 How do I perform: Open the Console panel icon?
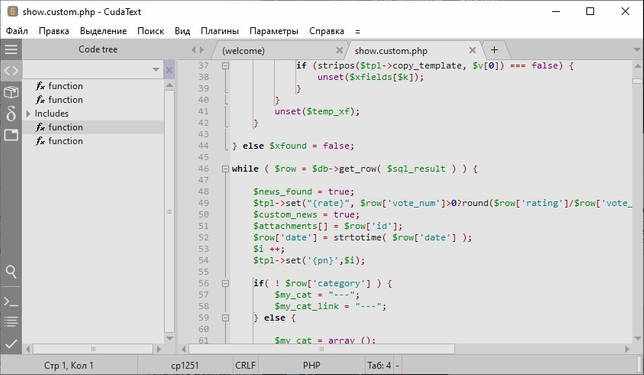click(x=11, y=302)
